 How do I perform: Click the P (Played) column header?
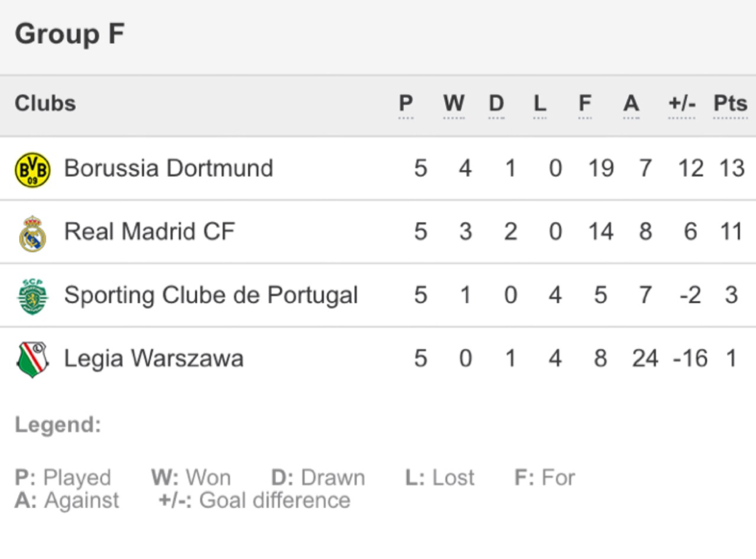[406, 104]
